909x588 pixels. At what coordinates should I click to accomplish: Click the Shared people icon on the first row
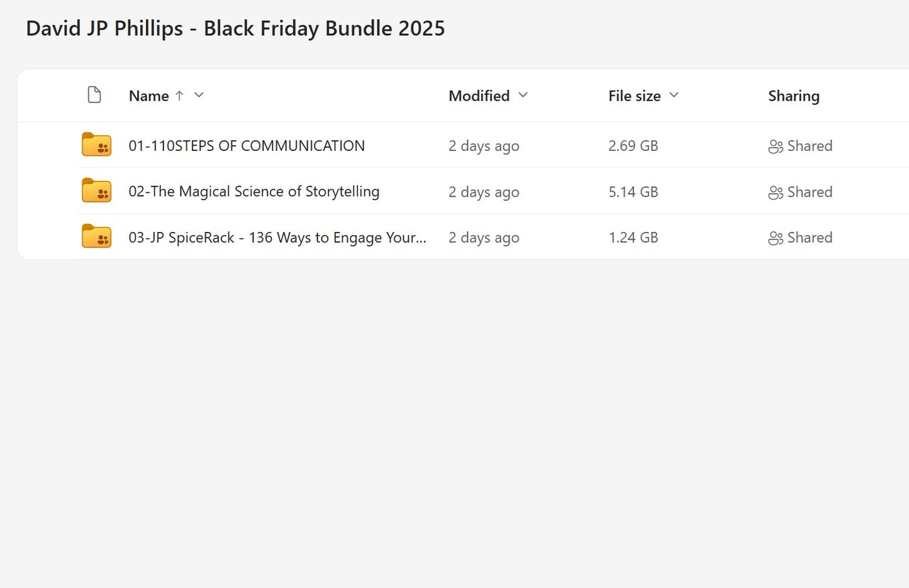click(776, 145)
